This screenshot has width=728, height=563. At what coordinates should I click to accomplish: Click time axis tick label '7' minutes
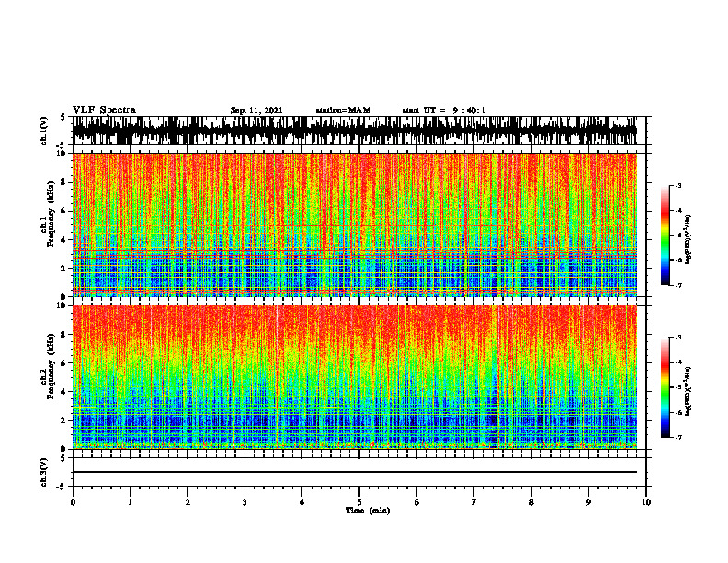[474, 502]
